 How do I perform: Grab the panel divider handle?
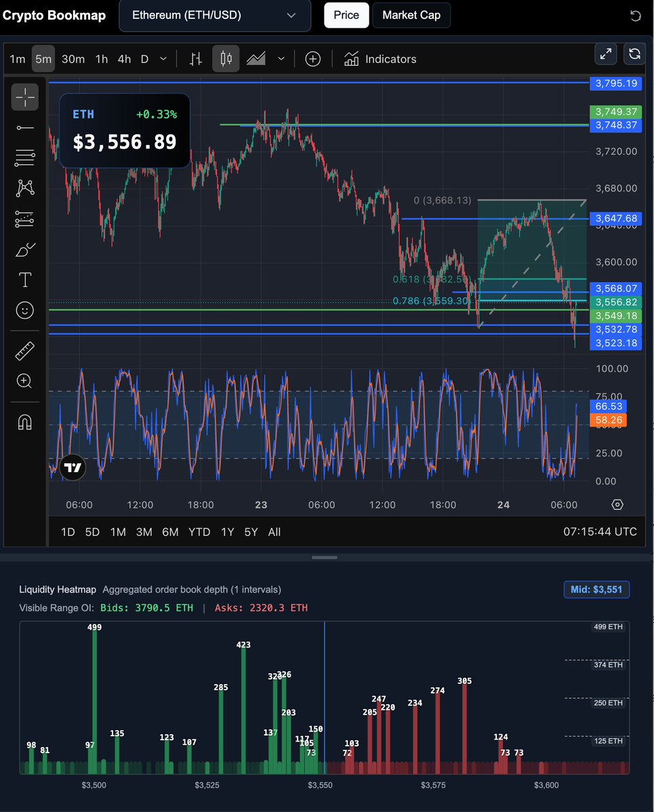tap(325, 557)
